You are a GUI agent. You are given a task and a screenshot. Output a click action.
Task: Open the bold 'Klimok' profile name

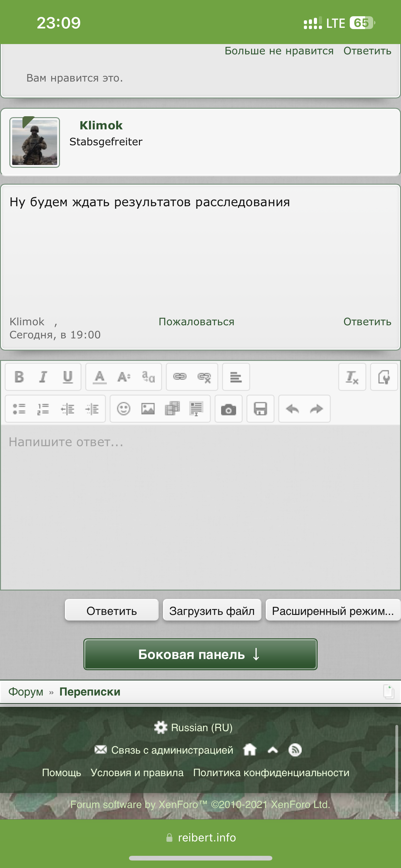101,125
